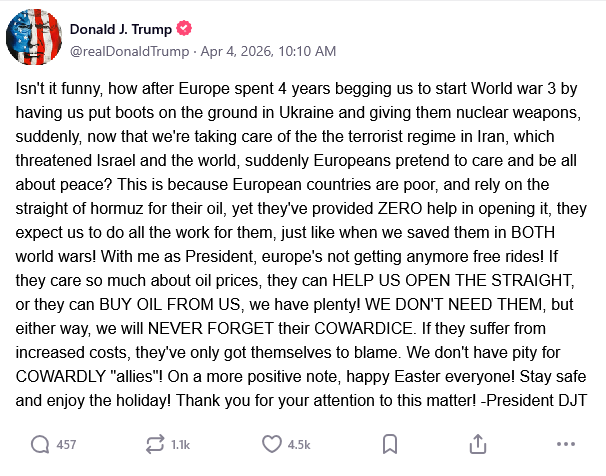
Task: Click the 1.1k reposts count
Action: (x=180, y=445)
